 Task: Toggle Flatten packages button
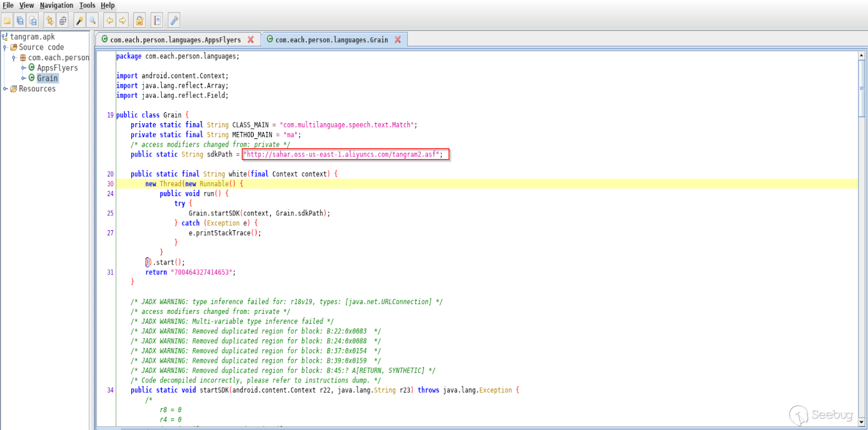point(63,21)
